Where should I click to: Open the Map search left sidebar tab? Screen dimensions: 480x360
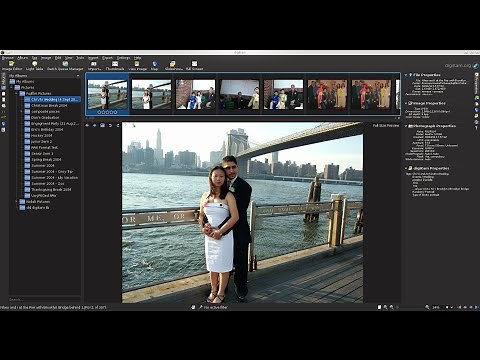pos(3,123)
